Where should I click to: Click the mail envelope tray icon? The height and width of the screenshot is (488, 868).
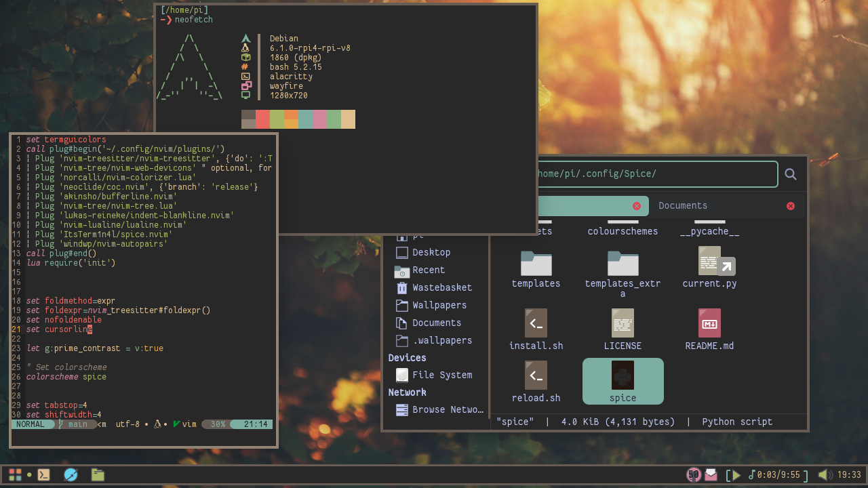[711, 474]
